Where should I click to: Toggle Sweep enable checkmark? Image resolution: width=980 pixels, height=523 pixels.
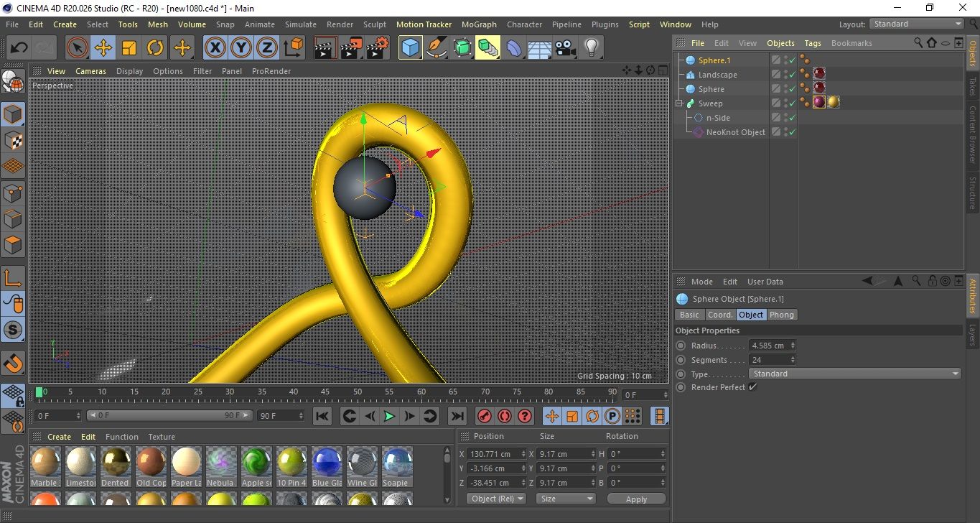pyautogui.click(x=793, y=103)
